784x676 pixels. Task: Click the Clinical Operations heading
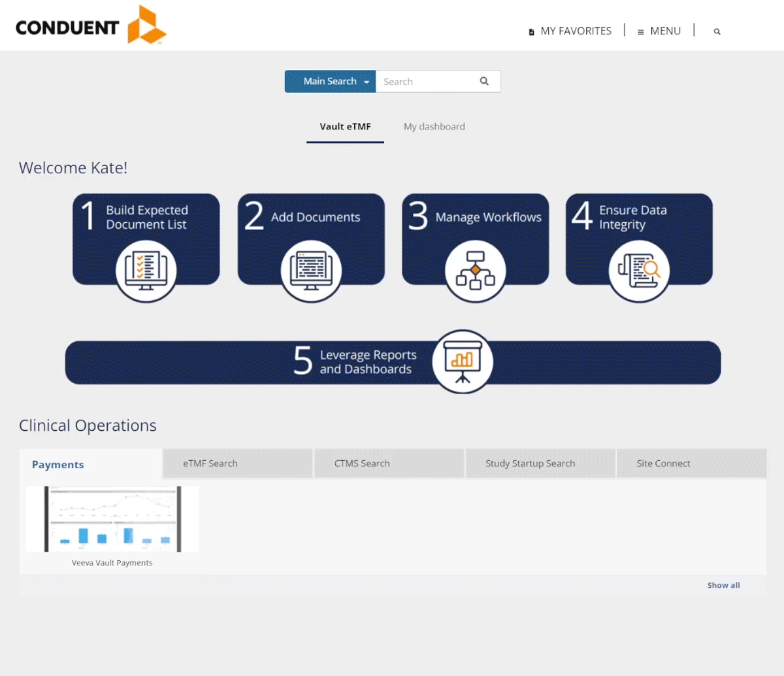(x=88, y=426)
